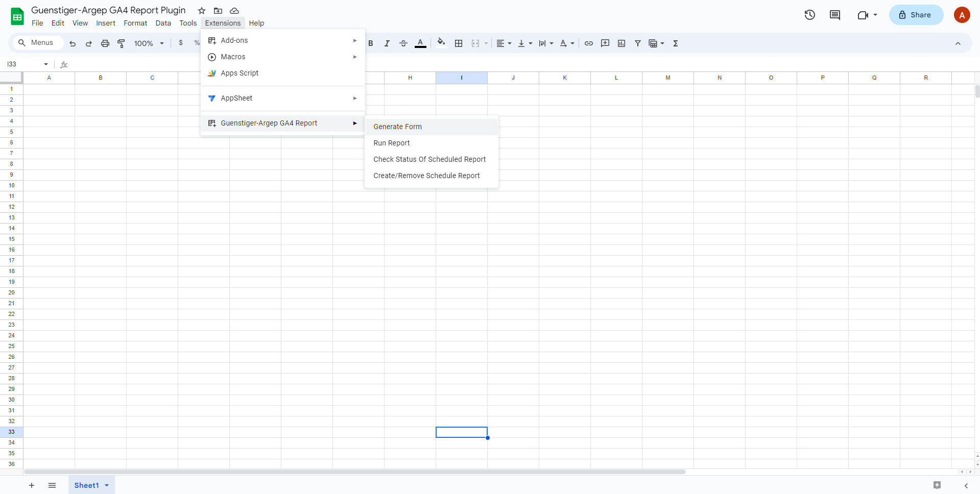Open the View menu
The image size is (980, 494).
(80, 23)
